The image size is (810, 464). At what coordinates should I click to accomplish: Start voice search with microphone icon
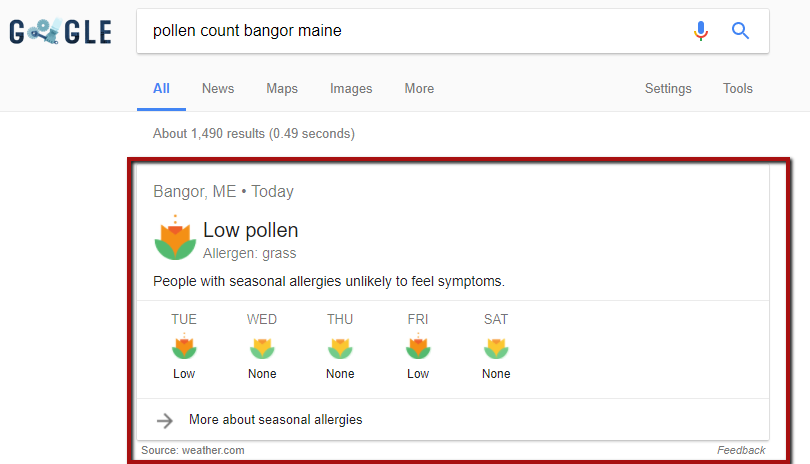coord(701,31)
